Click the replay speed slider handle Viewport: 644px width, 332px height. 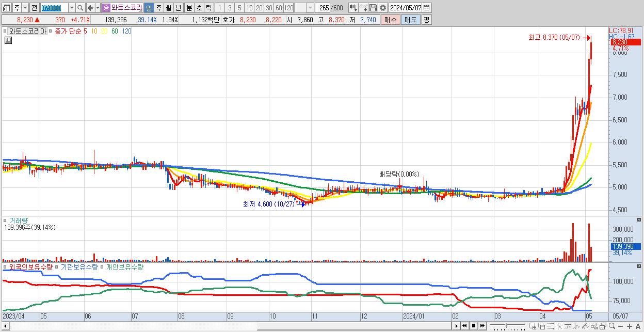click(x=506, y=325)
